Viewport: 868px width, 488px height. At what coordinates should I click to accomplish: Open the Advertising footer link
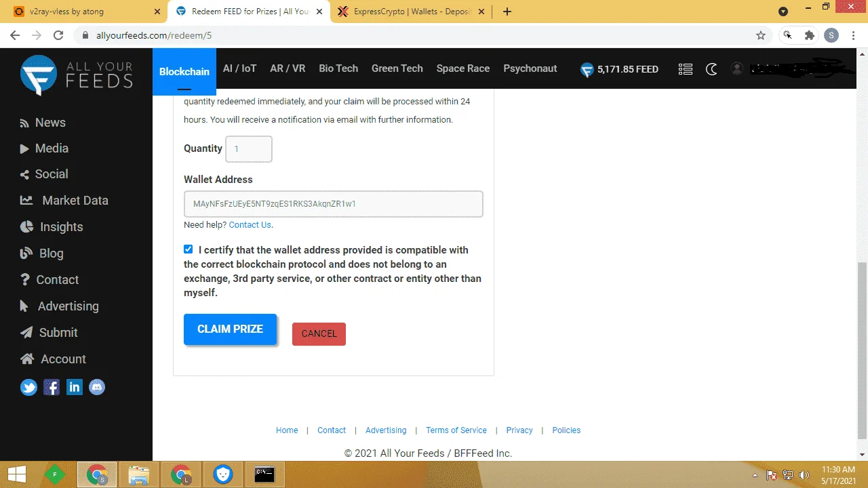(x=386, y=430)
